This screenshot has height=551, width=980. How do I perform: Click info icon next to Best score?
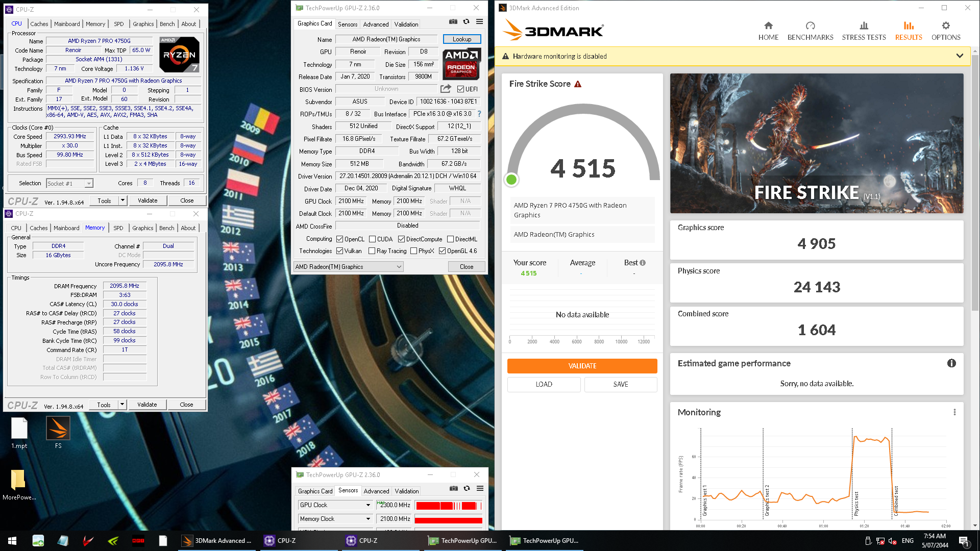pos(643,263)
